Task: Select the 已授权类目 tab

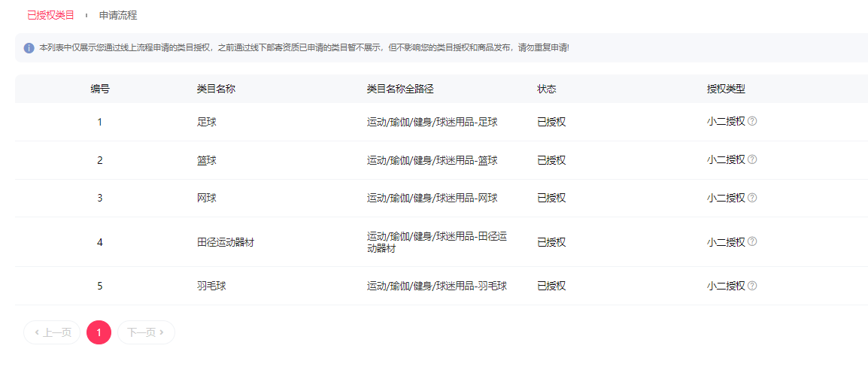Action: tap(50, 15)
